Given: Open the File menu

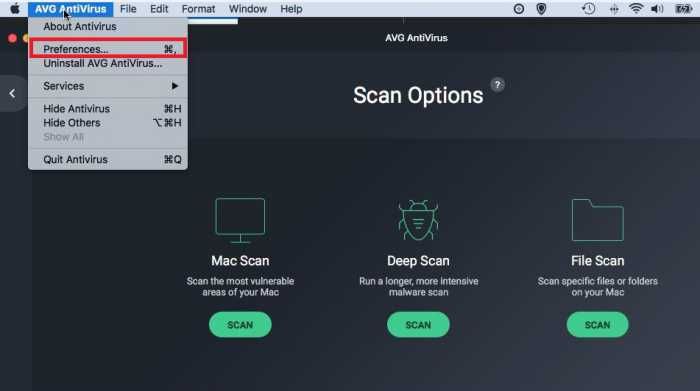Looking at the screenshot, I should (x=128, y=9).
